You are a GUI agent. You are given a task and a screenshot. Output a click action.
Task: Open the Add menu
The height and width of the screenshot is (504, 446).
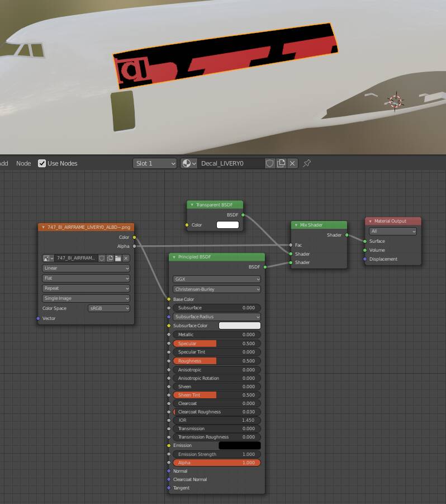click(x=4, y=163)
